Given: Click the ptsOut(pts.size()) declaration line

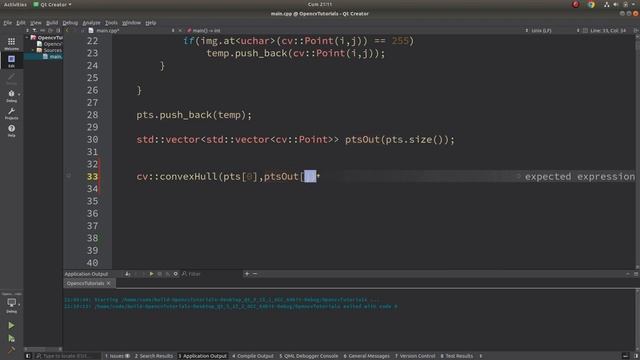Looking at the screenshot, I should pos(295,140).
